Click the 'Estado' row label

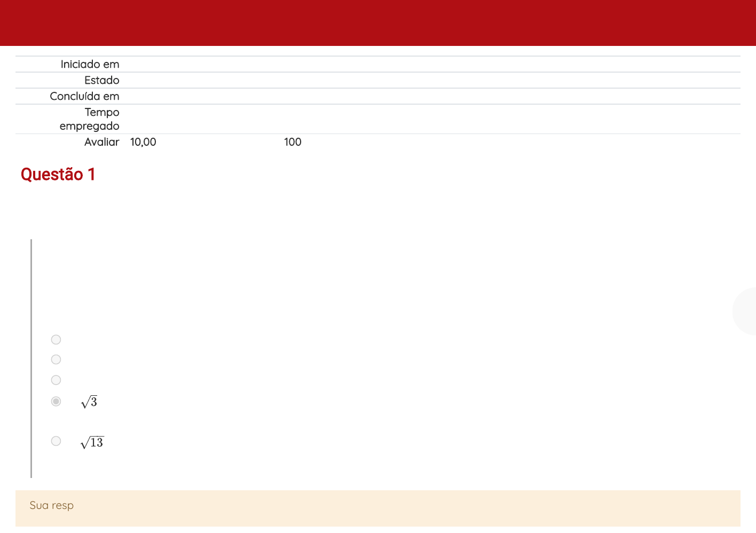pos(101,80)
